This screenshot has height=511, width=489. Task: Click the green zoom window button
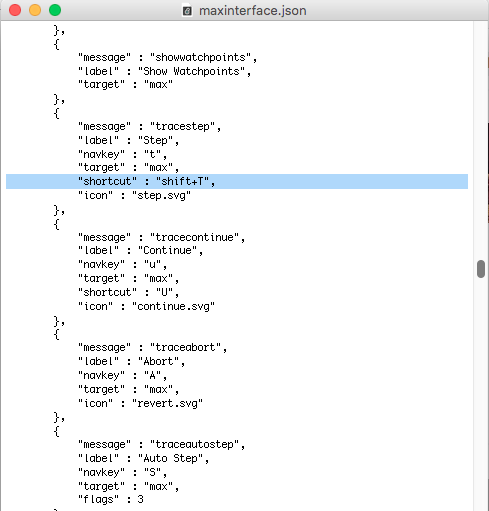[55, 10]
